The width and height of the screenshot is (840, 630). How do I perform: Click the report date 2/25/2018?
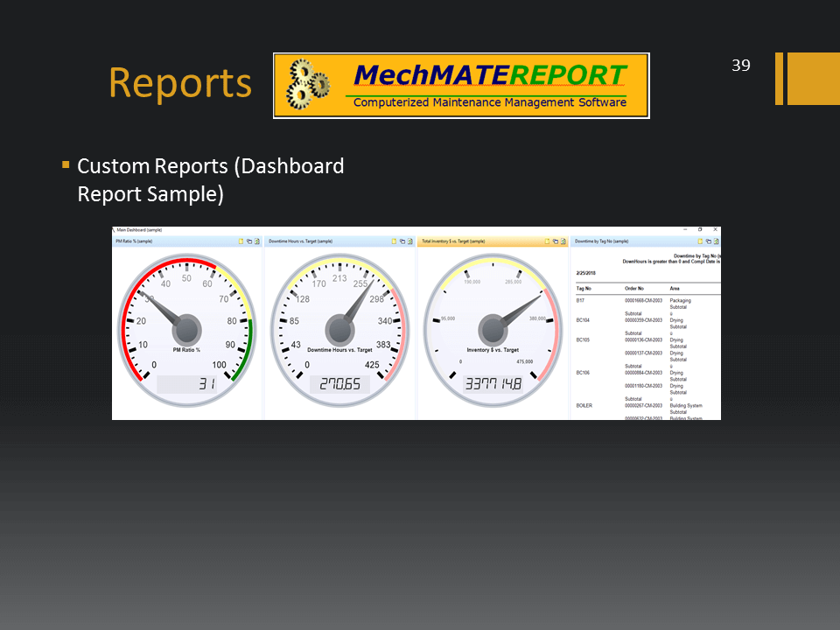pyautogui.click(x=585, y=273)
